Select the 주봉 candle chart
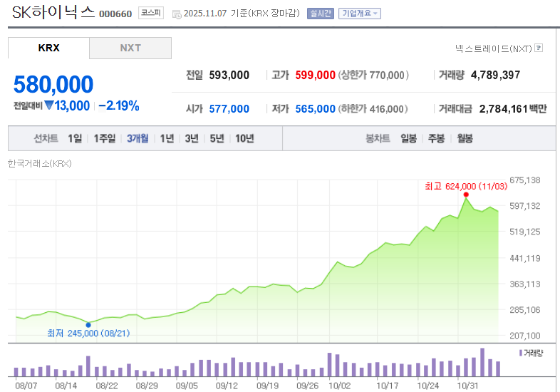 tap(437, 138)
